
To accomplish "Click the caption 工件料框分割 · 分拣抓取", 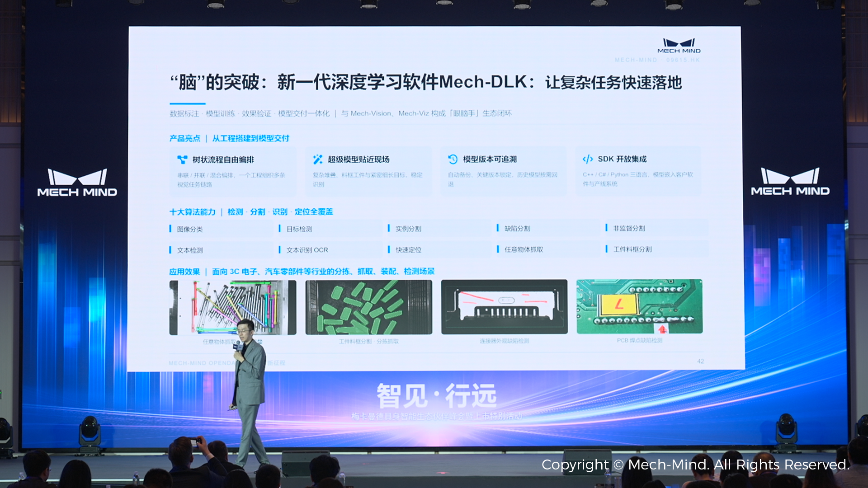I will [368, 342].
